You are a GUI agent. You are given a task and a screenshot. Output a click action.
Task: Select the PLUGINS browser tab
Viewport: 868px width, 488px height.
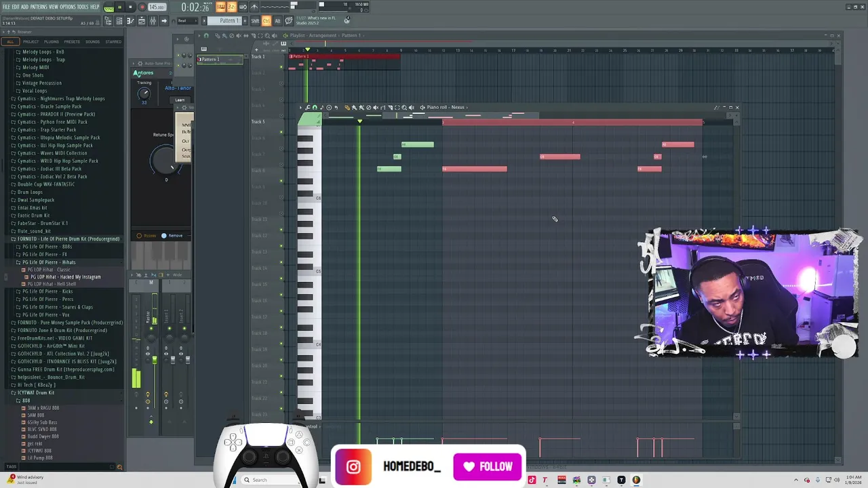pos(52,41)
